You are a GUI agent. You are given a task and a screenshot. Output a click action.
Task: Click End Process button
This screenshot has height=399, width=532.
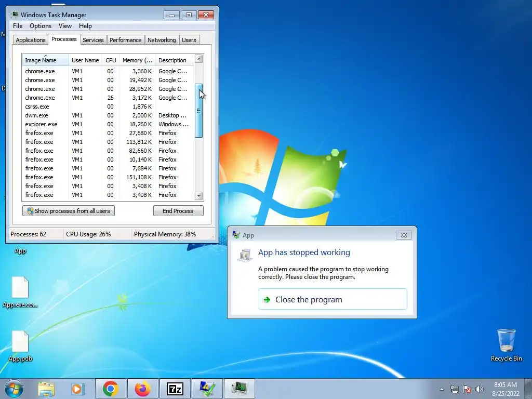[178, 211]
